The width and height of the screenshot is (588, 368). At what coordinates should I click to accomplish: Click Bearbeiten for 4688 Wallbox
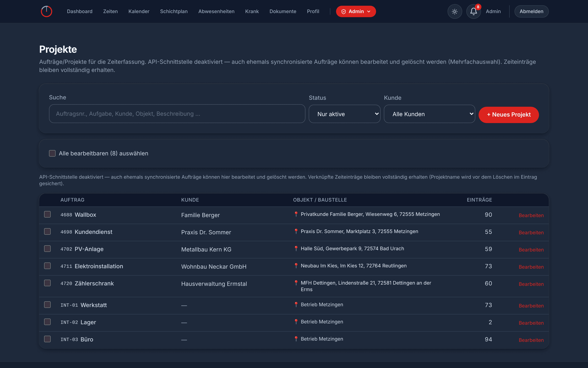(x=531, y=215)
